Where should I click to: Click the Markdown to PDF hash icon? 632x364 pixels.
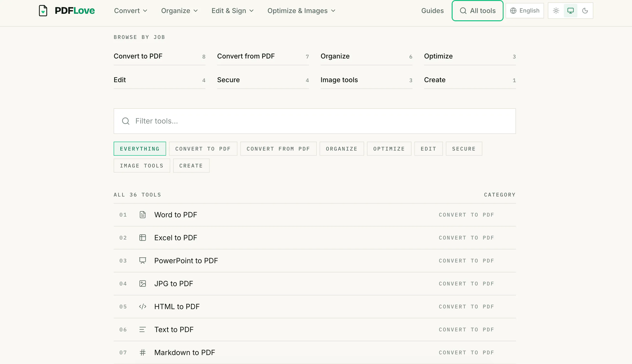coord(142,353)
